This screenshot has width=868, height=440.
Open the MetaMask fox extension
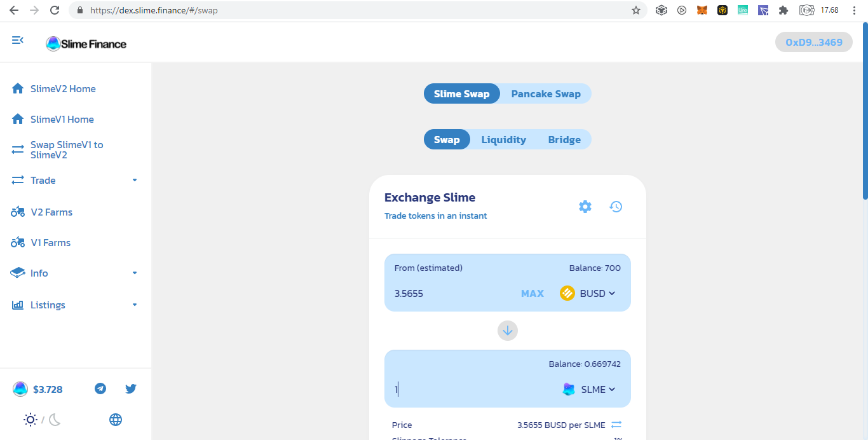[702, 10]
